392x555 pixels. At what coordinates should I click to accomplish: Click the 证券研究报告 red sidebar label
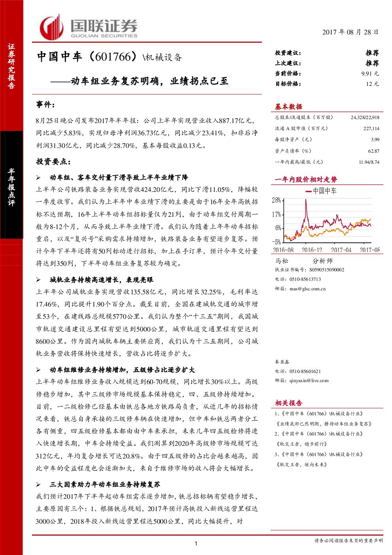[x=11, y=66]
